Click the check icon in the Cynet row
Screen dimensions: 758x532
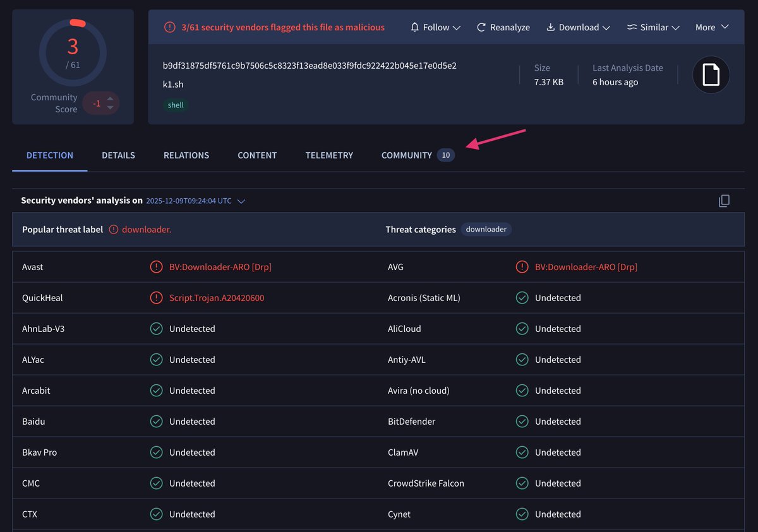coord(522,514)
